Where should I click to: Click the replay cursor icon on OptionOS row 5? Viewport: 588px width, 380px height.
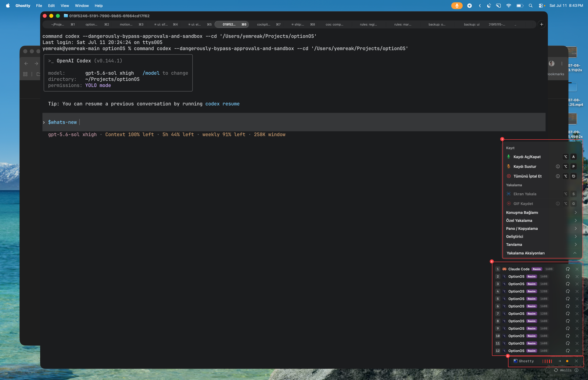click(568, 299)
